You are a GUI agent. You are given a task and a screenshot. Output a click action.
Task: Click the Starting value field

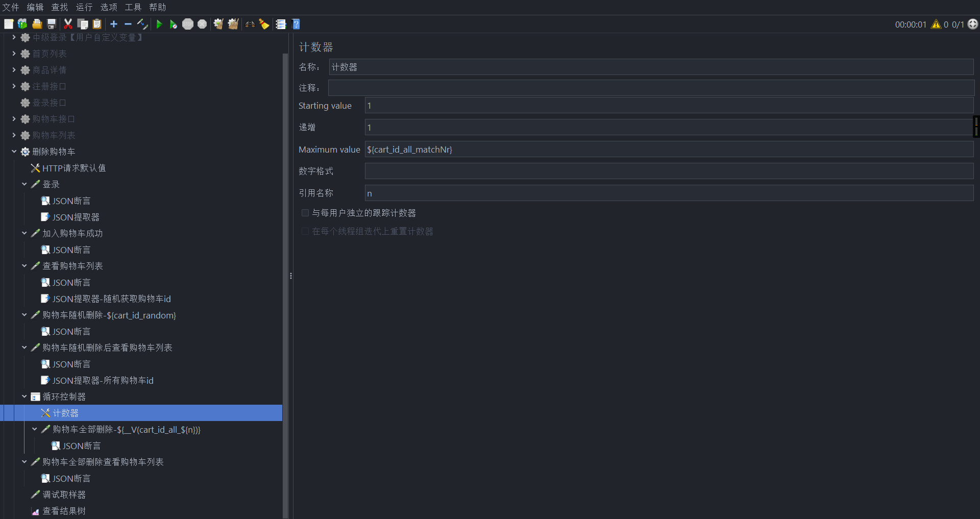click(x=669, y=106)
